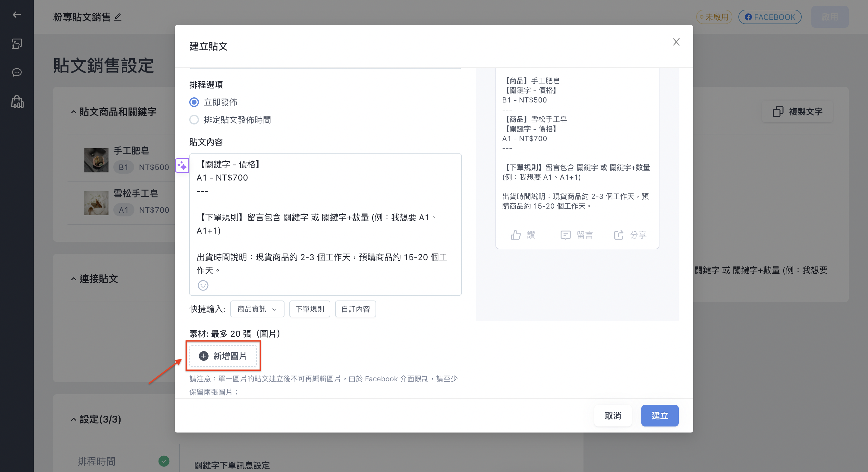Image resolution: width=868 pixels, height=472 pixels.
Task: Click the back arrow in the sidebar
Action: [17, 14]
